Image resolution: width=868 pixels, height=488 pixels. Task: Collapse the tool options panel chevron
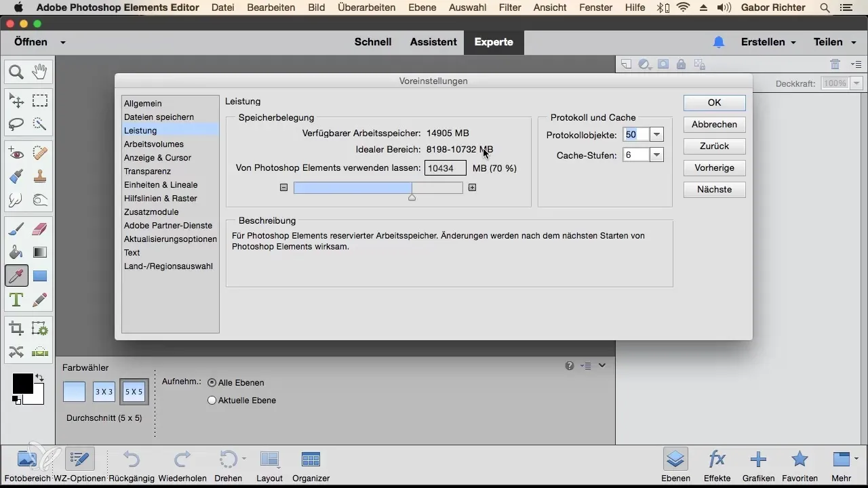click(x=602, y=365)
